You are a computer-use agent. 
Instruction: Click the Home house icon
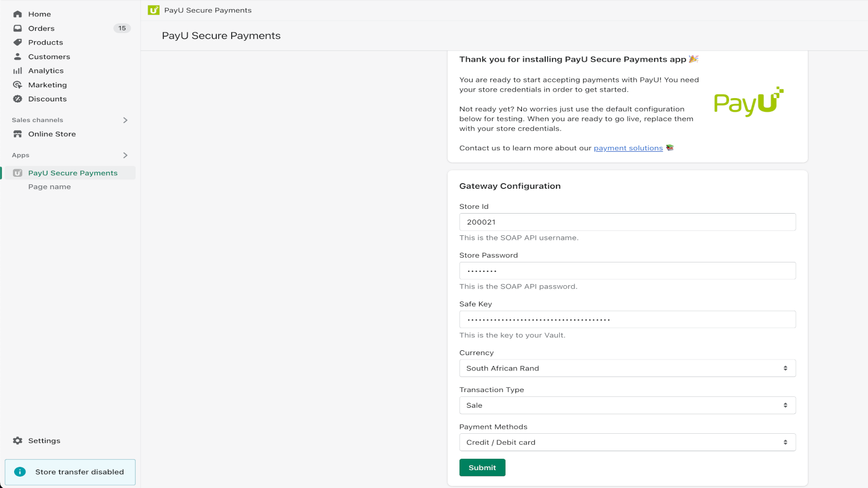pyautogui.click(x=17, y=14)
